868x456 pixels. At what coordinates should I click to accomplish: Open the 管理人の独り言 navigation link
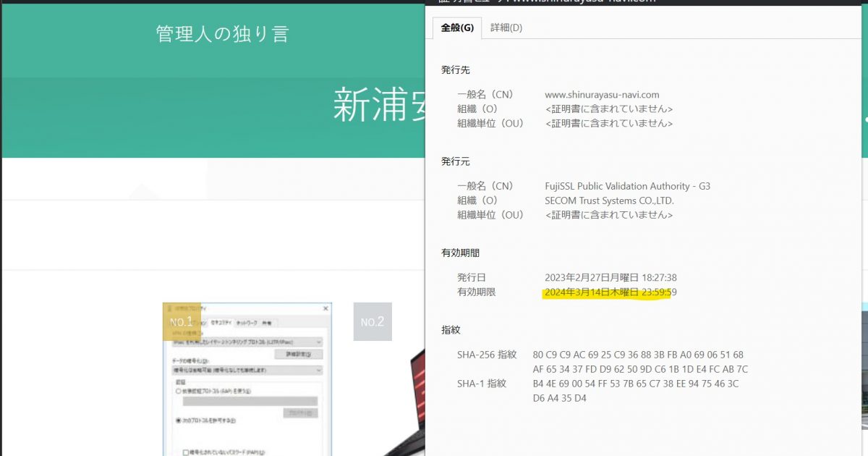tap(222, 34)
